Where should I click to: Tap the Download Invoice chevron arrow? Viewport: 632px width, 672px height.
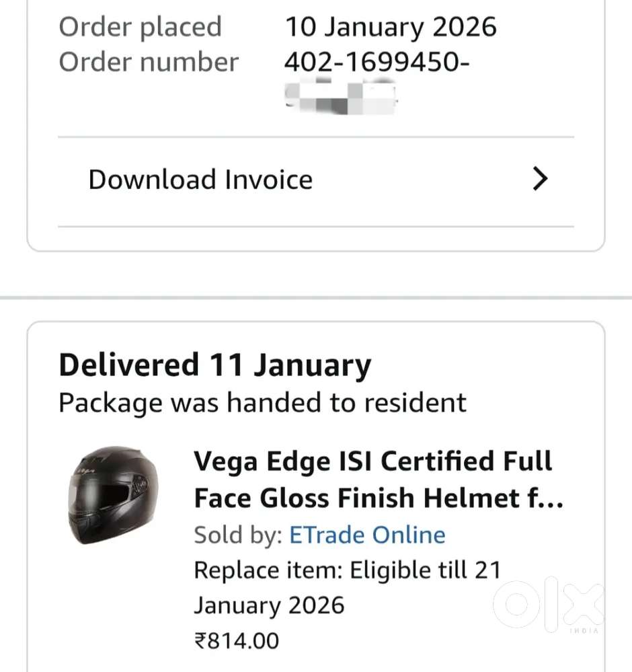pyautogui.click(x=540, y=180)
